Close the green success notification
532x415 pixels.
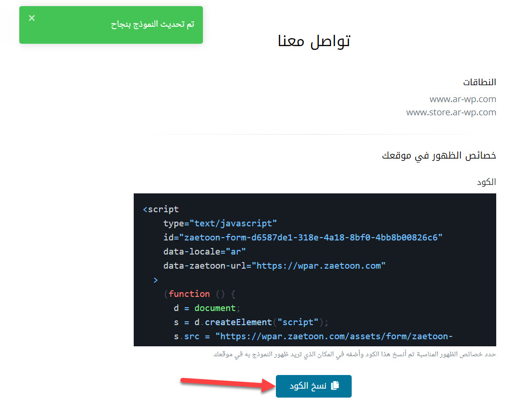coord(32,18)
